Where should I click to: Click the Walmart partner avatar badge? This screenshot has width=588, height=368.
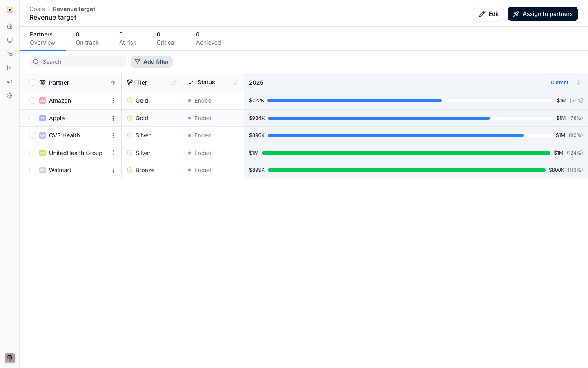pyautogui.click(x=42, y=170)
